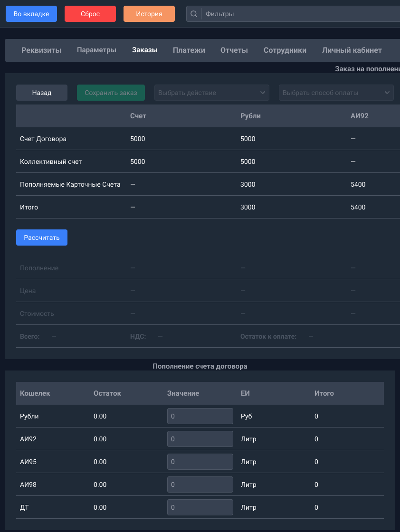400x532 pixels.
Task: Click the Назад button
Action: [x=42, y=93]
